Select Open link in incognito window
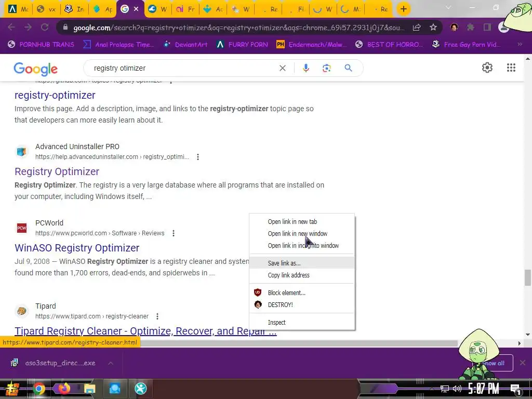The image size is (532, 399). [302, 245]
